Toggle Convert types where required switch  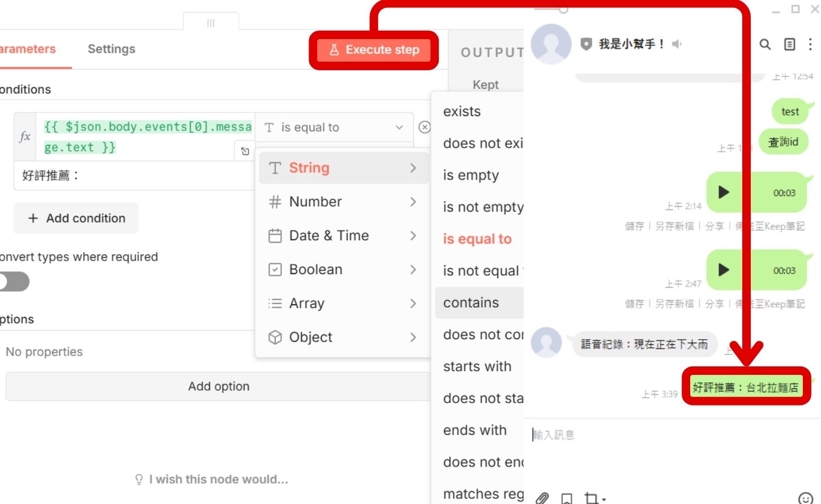[14, 281]
